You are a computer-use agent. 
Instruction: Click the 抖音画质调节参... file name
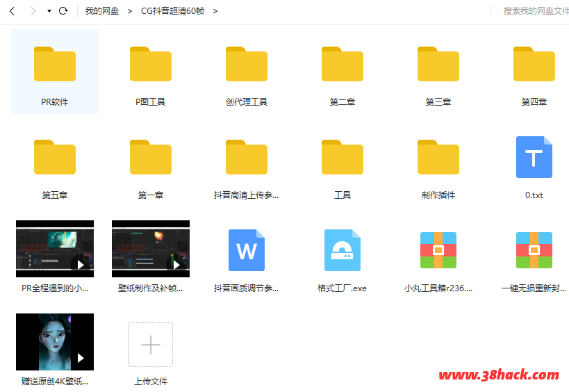[247, 288]
